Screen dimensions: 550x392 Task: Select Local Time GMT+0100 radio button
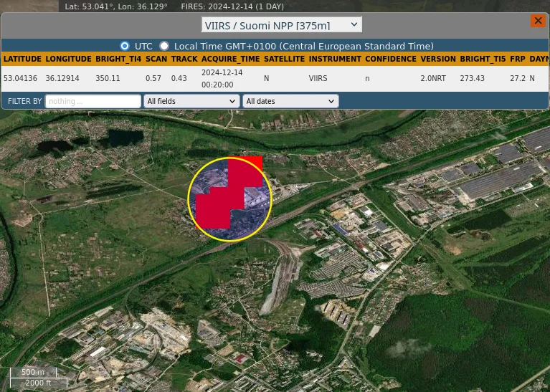coord(164,46)
